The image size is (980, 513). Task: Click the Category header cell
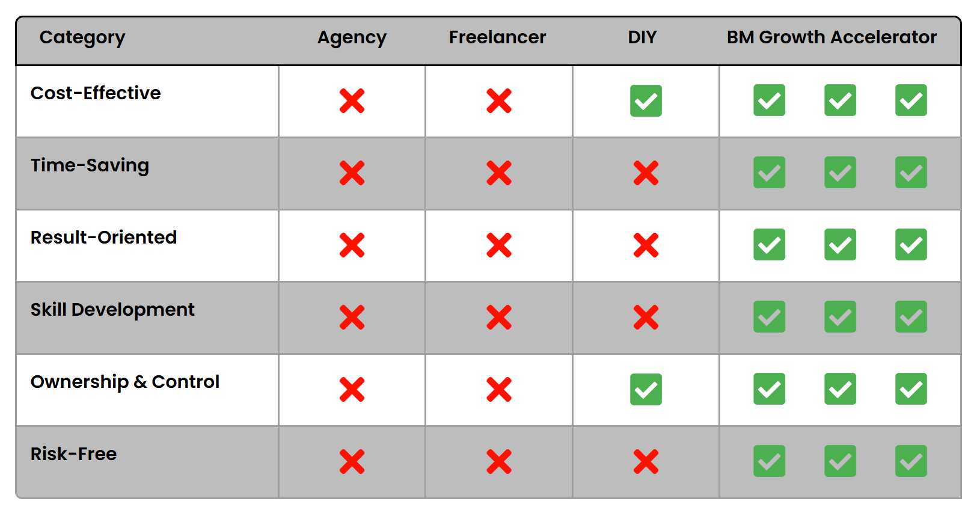[x=82, y=37]
